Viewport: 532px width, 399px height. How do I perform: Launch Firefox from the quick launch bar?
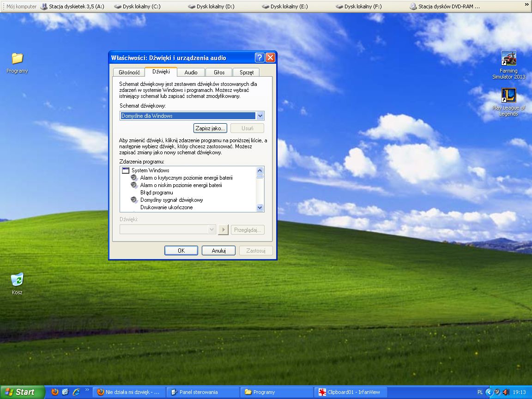coord(54,392)
